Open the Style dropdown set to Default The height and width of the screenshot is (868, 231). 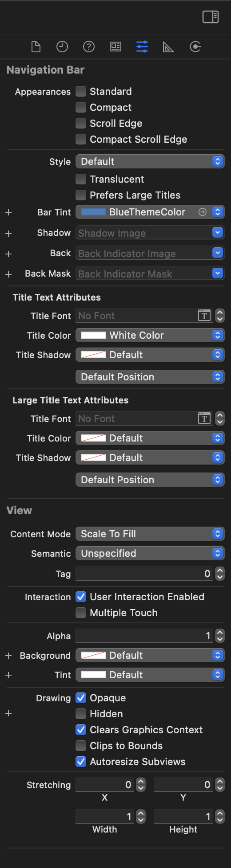click(x=150, y=161)
